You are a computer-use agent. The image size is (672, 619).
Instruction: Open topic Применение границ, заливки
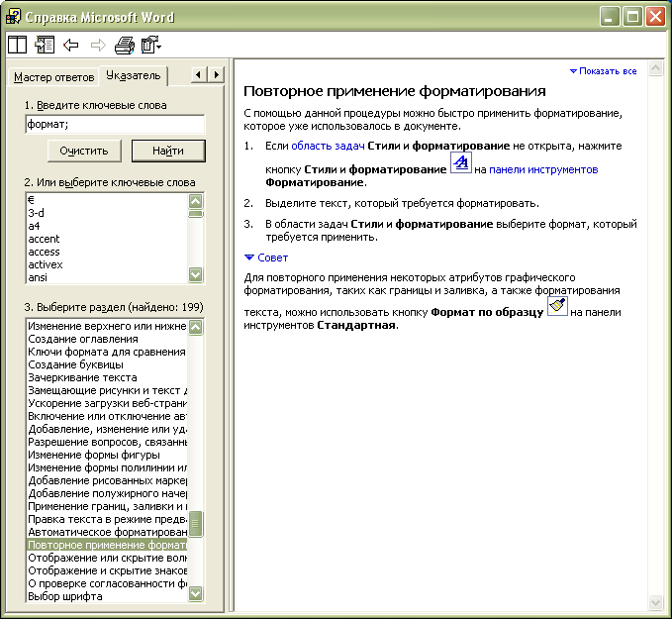click(107, 506)
